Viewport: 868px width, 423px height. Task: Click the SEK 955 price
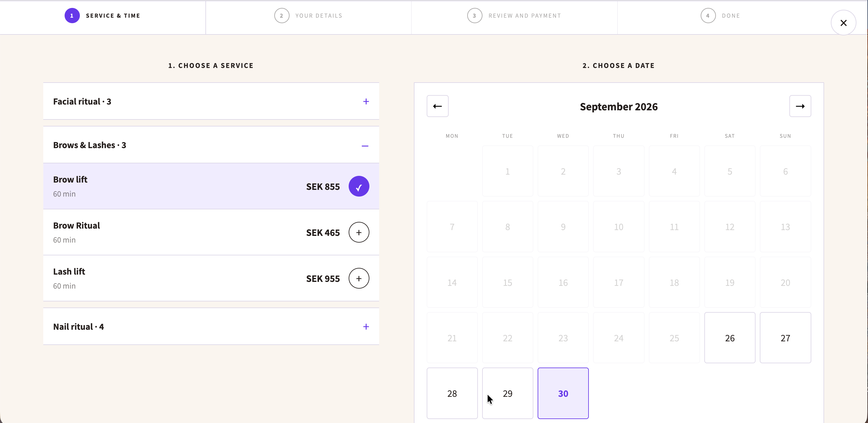point(323,279)
